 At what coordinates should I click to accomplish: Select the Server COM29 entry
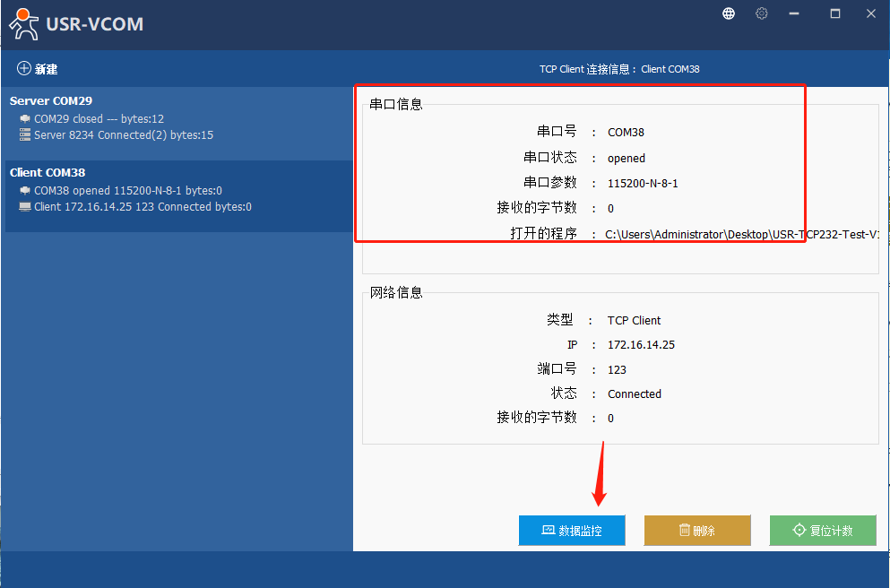click(x=51, y=101)
